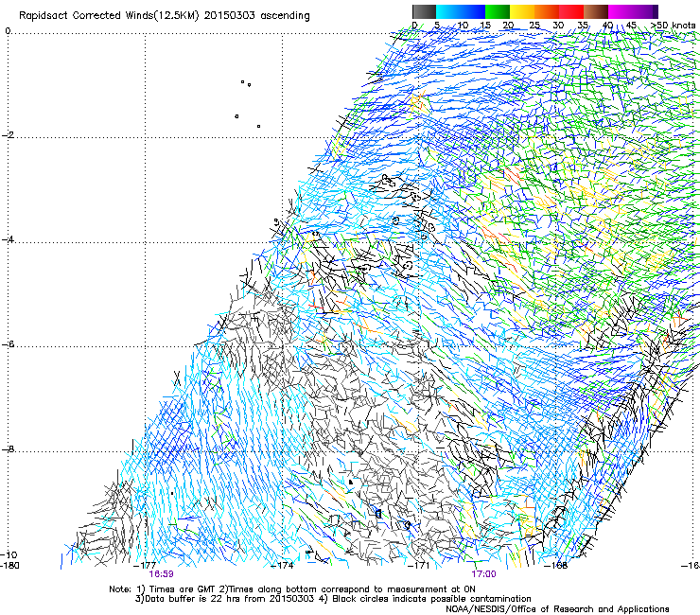Image resolution: width=700 pixels, height=615 pixels.
Task: Click the >50 knots legend label
Action: click(673, 25)
